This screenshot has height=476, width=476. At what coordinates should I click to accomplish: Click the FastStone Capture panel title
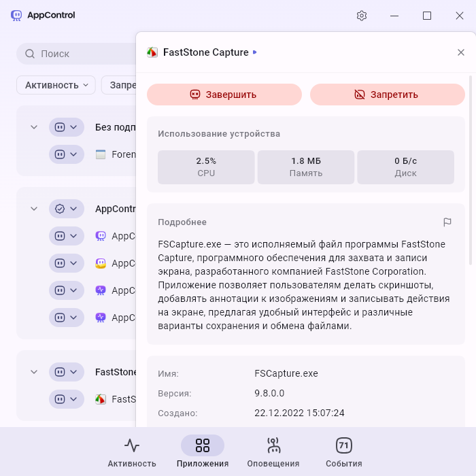(206, 52)
